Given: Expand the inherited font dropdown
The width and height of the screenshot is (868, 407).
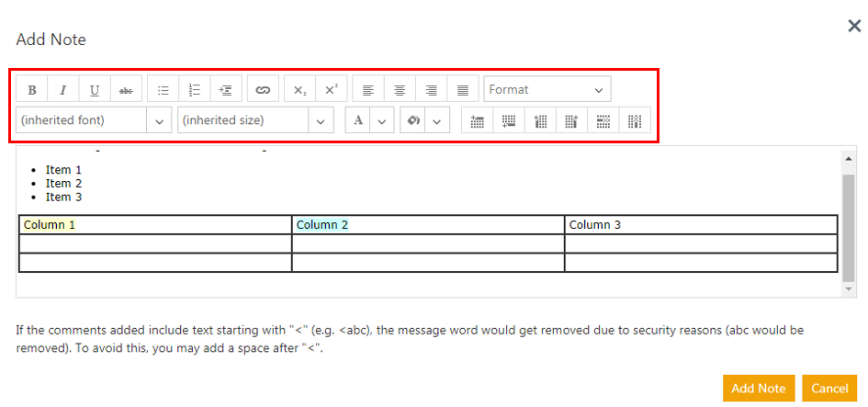Looking at the screenshot, I should 159,120.
